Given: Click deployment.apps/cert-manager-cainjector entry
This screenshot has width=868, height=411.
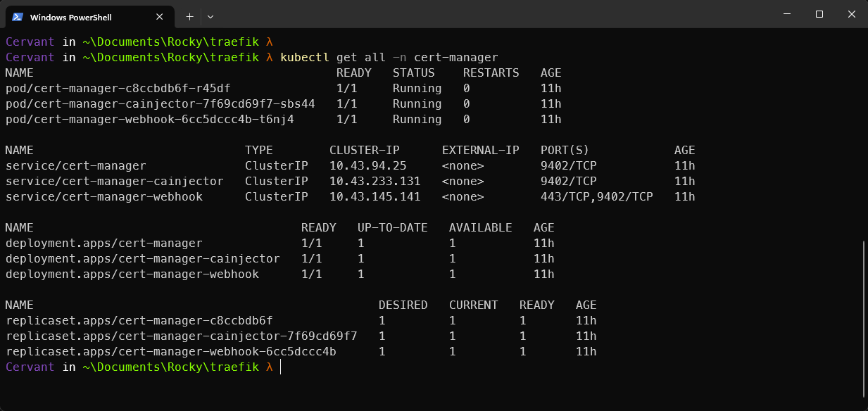Looking at the screenshot, I should pos(142,259).
